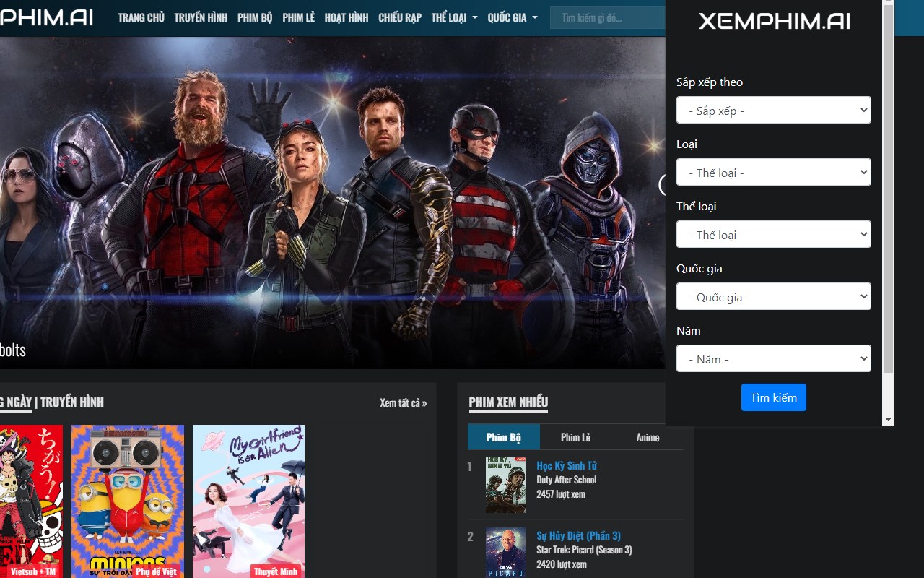
Task: Open the Phim bộ menu item
Action: click(255, 17)
